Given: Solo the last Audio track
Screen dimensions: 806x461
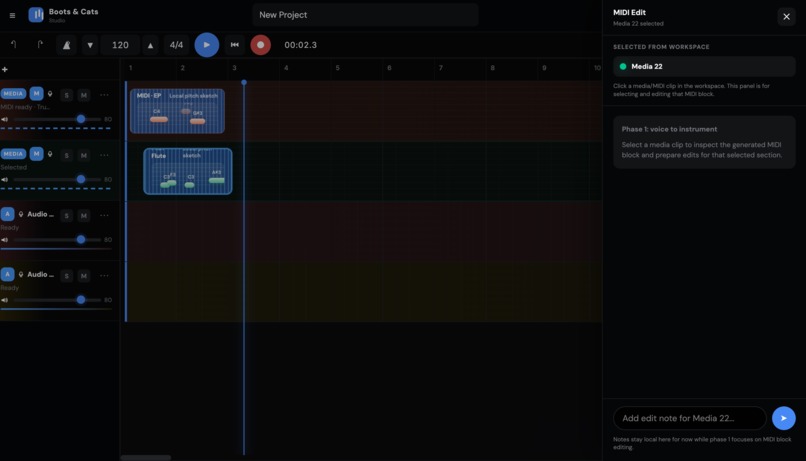Looking at the screenshot, I should 66,275.
